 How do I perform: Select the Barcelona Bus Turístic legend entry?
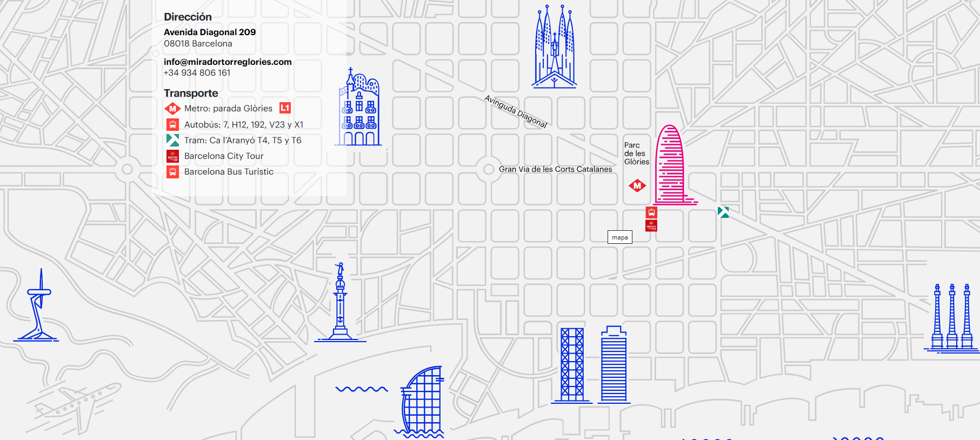coord(229,172)
